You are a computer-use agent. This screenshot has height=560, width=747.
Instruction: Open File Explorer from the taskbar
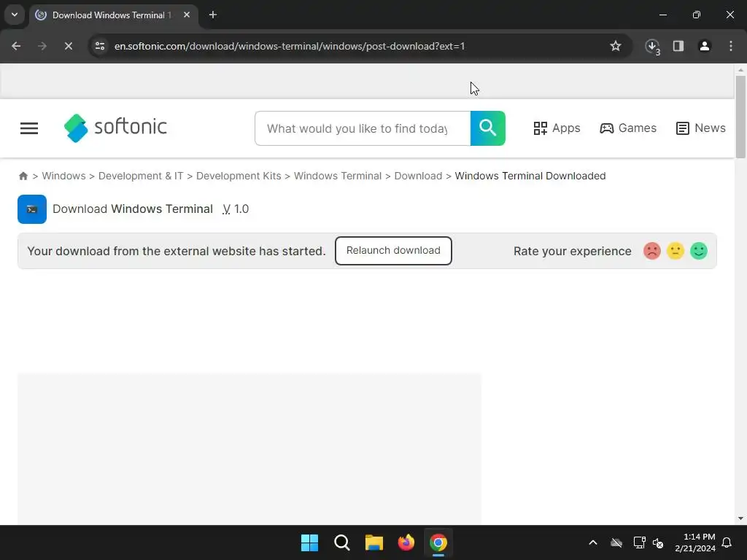coord(374,542)
